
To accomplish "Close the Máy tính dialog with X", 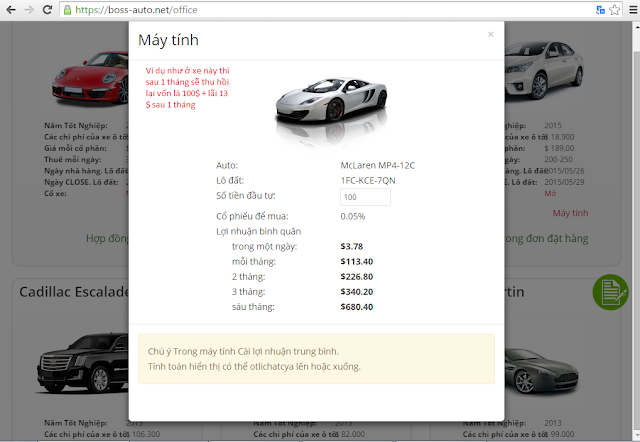I will pos(491,34).
